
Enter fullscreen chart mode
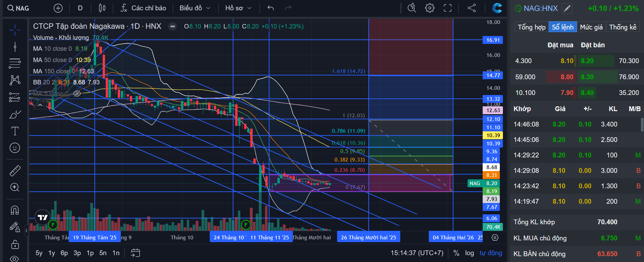click(x=448, y=8)
